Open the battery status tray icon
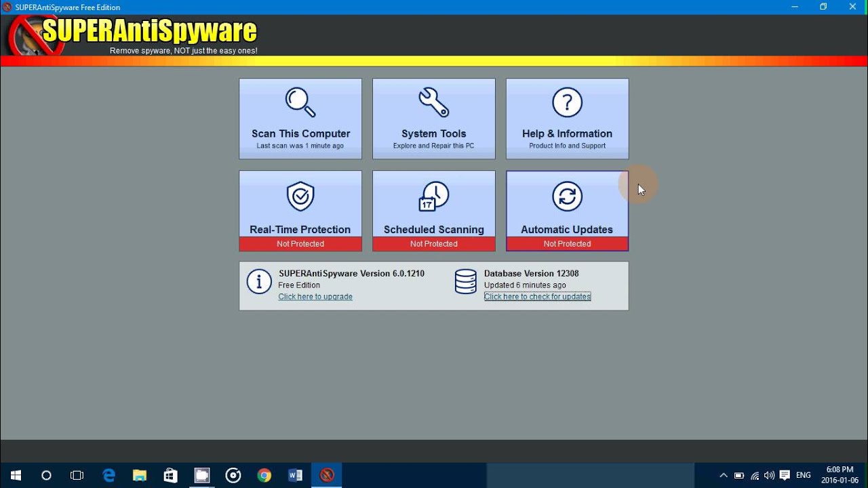This screenshot has height=488, width=868. point(739,476)
